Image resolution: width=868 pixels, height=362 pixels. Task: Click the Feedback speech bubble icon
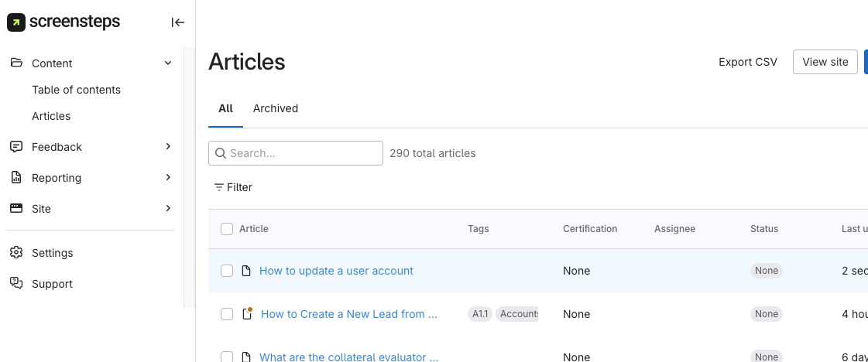click(x=16, y=147)
